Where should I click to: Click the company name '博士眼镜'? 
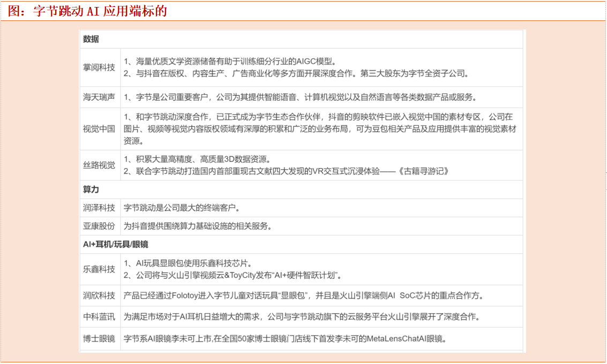point(99,338)
